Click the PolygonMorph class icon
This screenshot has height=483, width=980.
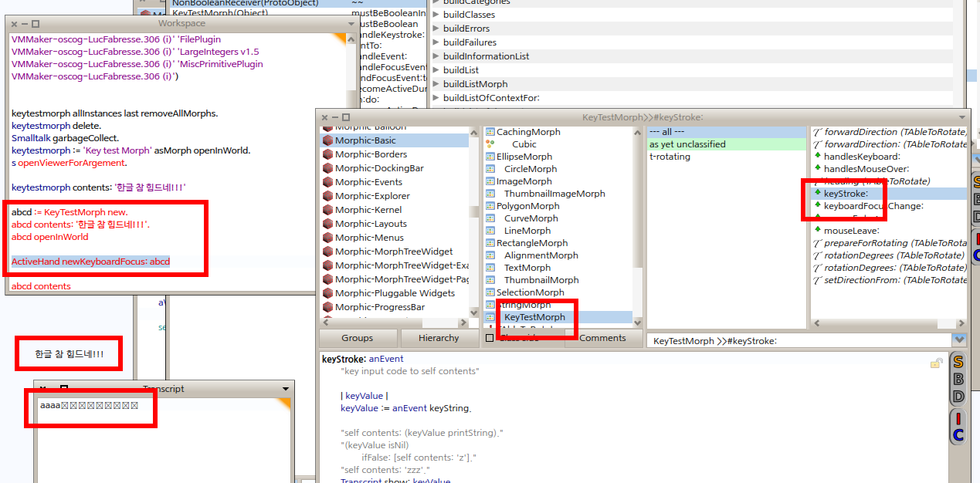pyautogui.click(x=490, y=206)
